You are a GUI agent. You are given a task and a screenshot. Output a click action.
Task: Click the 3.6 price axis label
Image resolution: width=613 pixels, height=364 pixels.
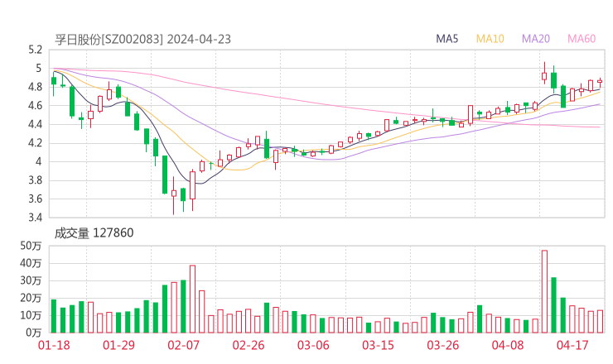[x=35, y=199]
